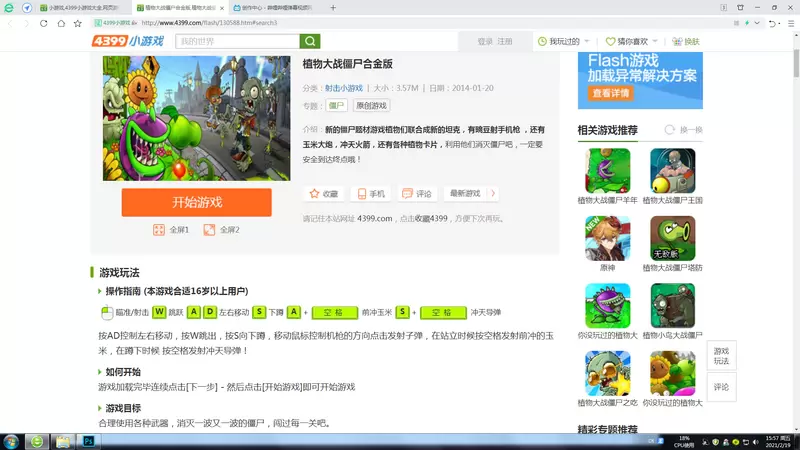This screenshot has width=800, height=450.
Task: Reload the page with the refresh icon
Action: pos(43,23)
